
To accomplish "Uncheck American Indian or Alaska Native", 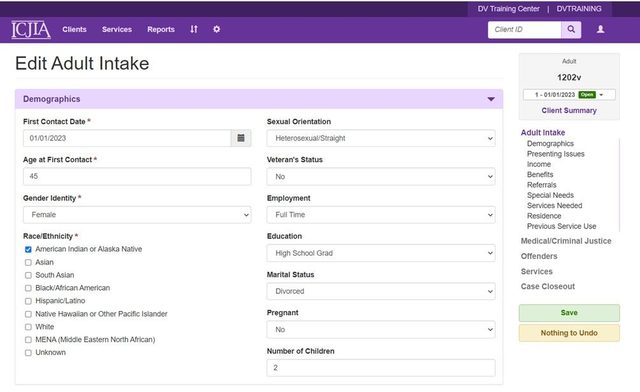I will coord(28,249).
